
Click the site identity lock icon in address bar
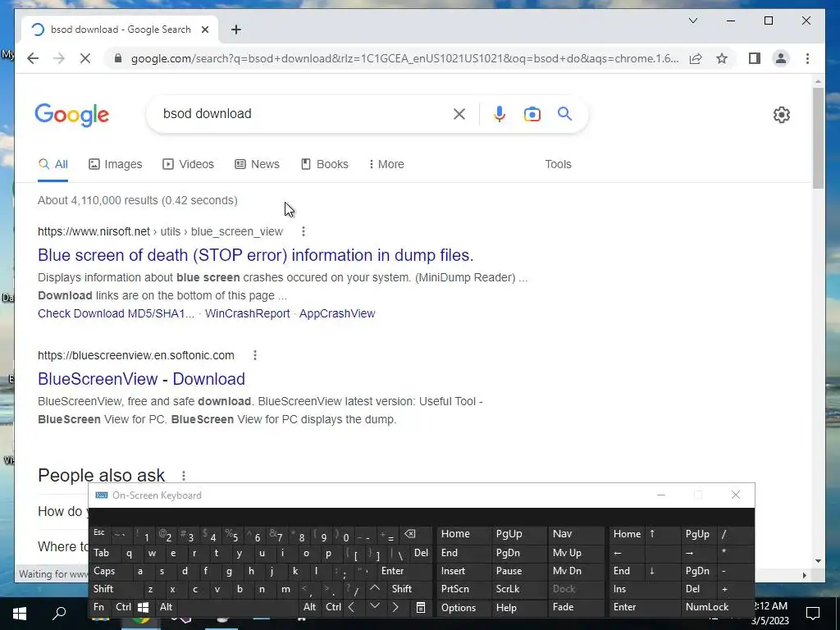pyautogui.click(x=118, y=58)
